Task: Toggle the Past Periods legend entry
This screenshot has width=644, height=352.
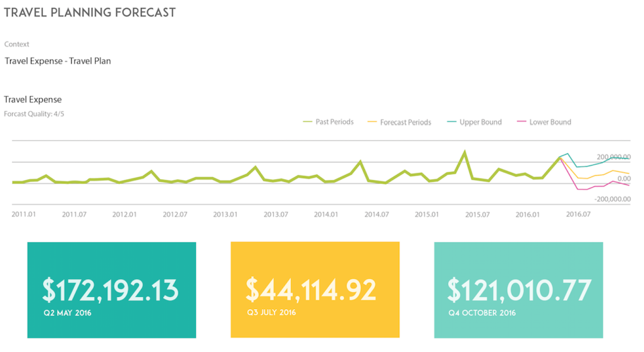Action: (333, 122)
